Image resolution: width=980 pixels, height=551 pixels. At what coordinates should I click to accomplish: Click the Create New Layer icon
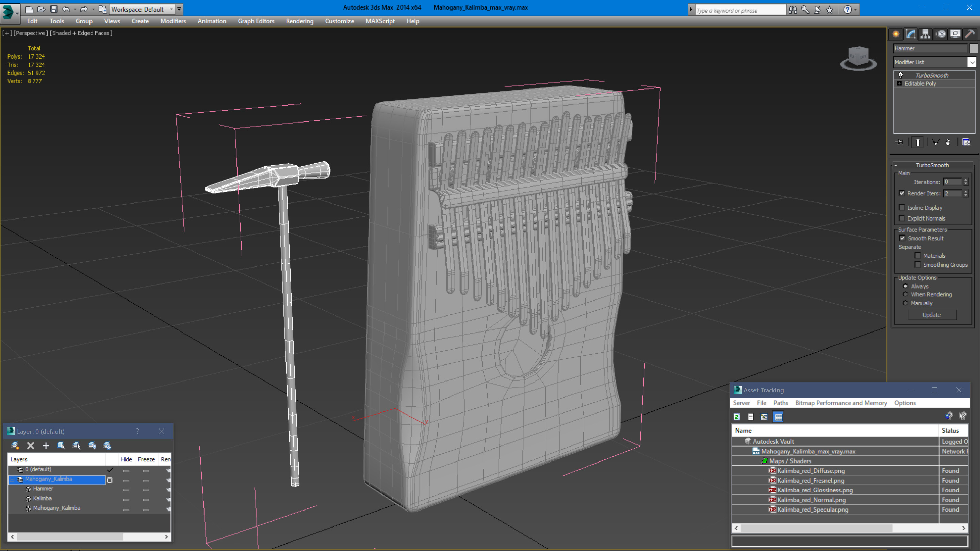(15, 445)
